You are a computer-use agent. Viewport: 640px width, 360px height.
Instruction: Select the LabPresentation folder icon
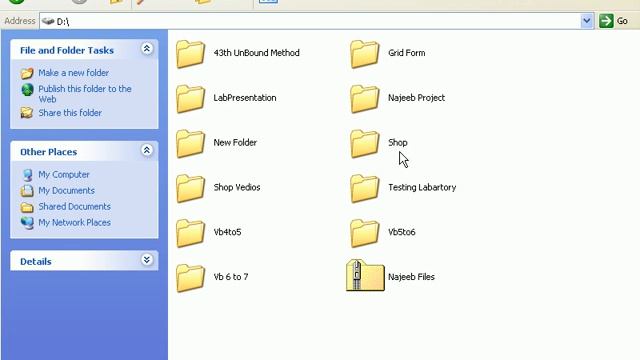(190, 98)
